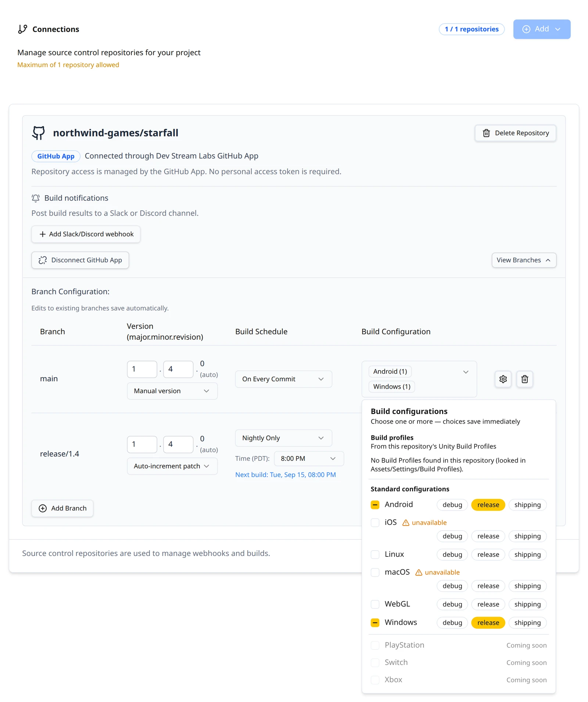The width and height of the screenshot is (588, 702).
Task: Select macOS debug configuration
Action: [x=452, y=585]
